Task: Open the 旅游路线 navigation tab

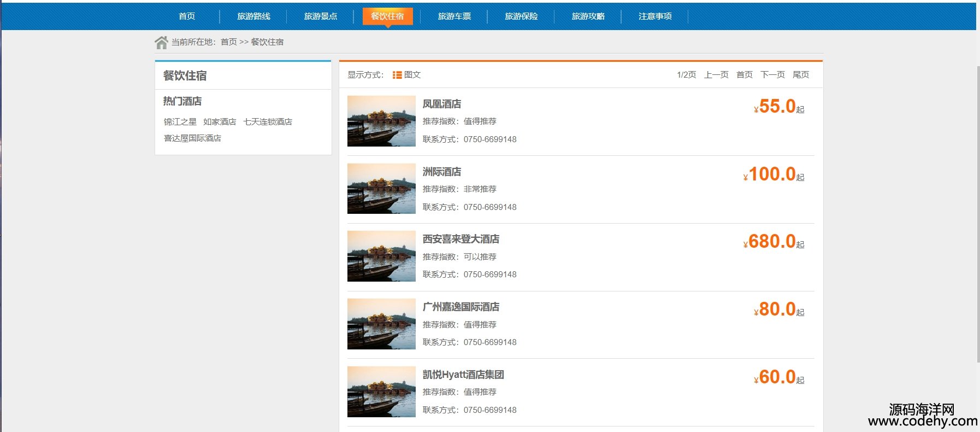Action: [x=253, y=16]
